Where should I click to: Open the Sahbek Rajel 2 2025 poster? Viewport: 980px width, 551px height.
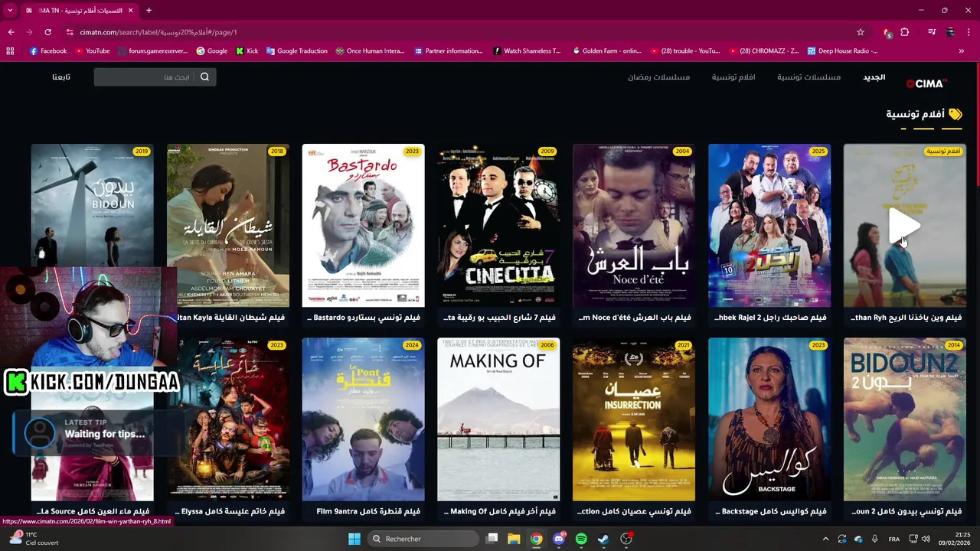click(769, 226)
